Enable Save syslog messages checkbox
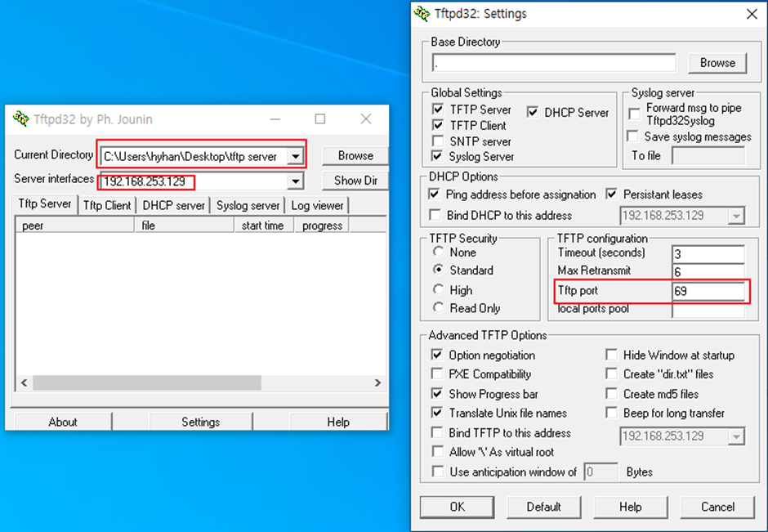 [x=633, y=136]
